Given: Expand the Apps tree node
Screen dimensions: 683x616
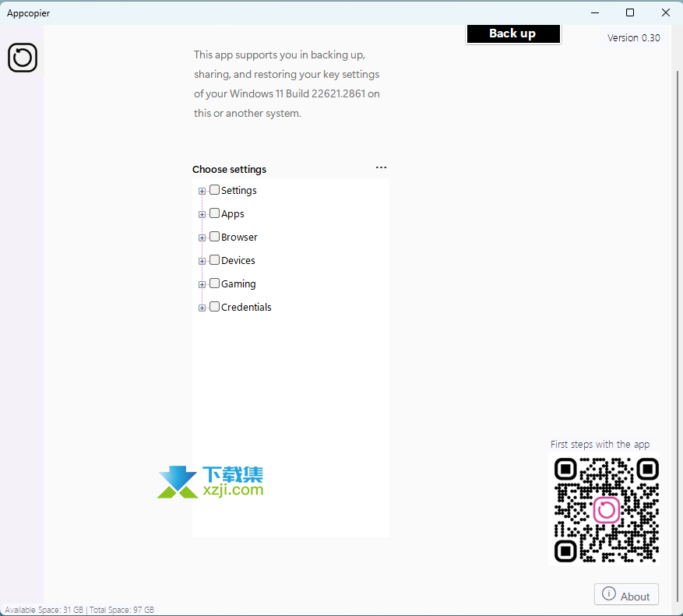Looking at the screenshot, I should (202, 214).
